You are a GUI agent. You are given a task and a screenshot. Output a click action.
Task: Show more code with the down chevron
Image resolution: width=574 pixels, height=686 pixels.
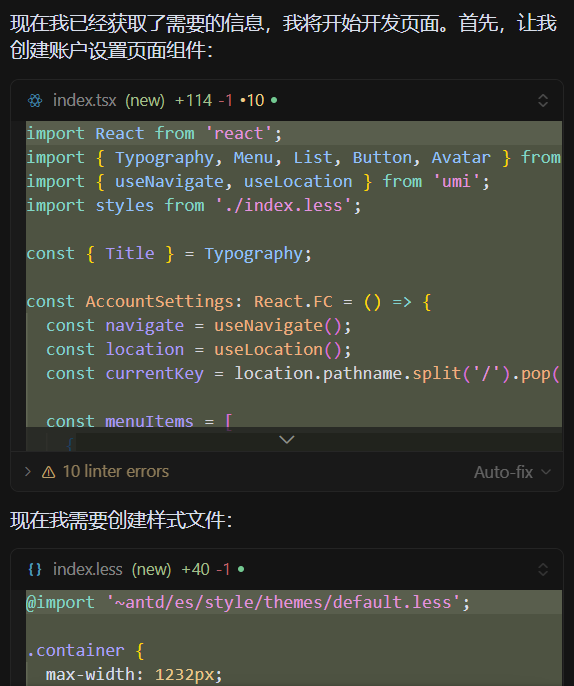point(287,439)
